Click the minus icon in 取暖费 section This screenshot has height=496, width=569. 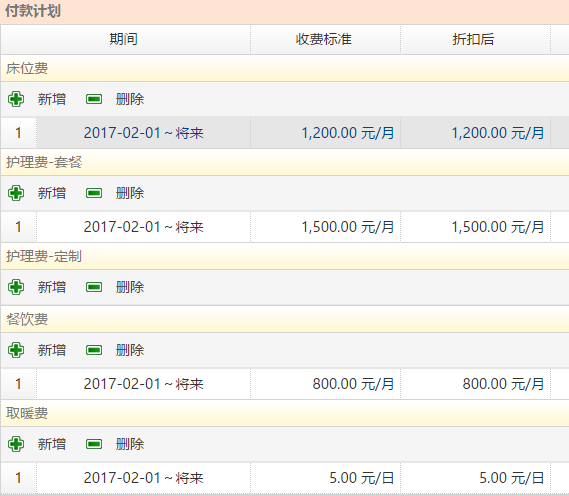tap(94, 444)
